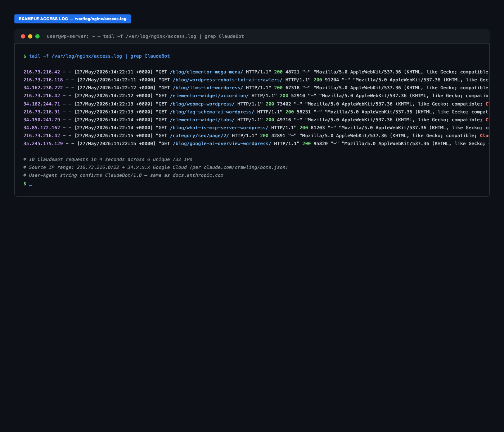Viewport: 504px width, 432px height.
Task: Click the green maximize dot in terminal
Action: pos(37,36)
